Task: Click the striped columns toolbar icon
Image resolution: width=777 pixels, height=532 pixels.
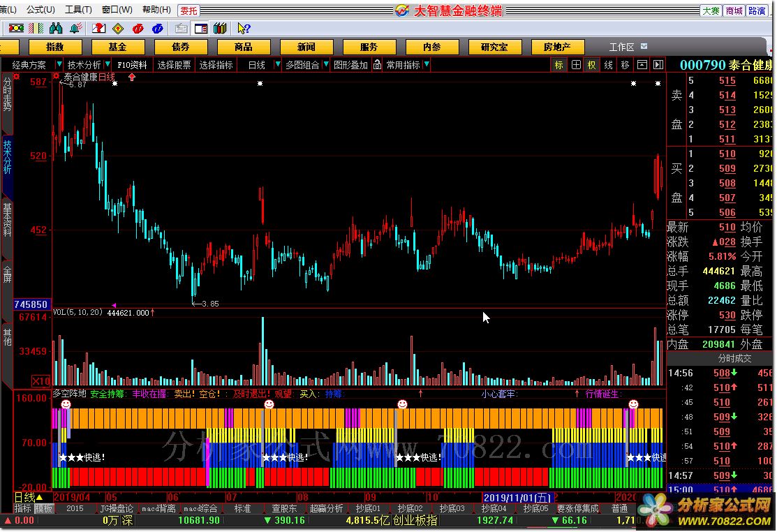Action: 36,28
